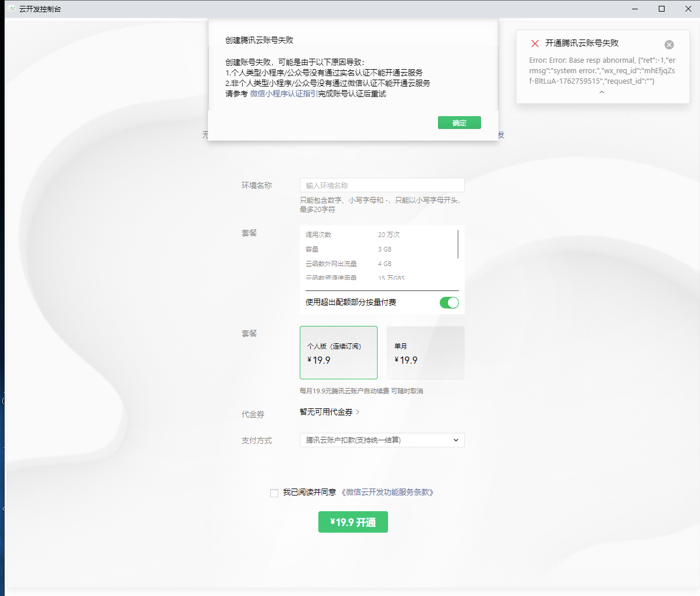Select the 单月 ¥19.9 plan card

[x=426, y=353]
